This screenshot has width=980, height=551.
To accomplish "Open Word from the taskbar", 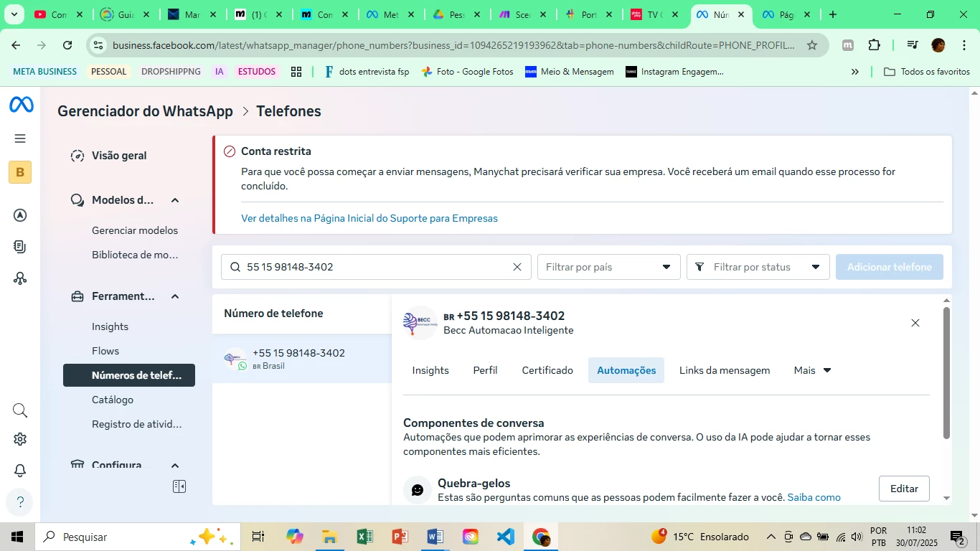I will tap(435, 537).
